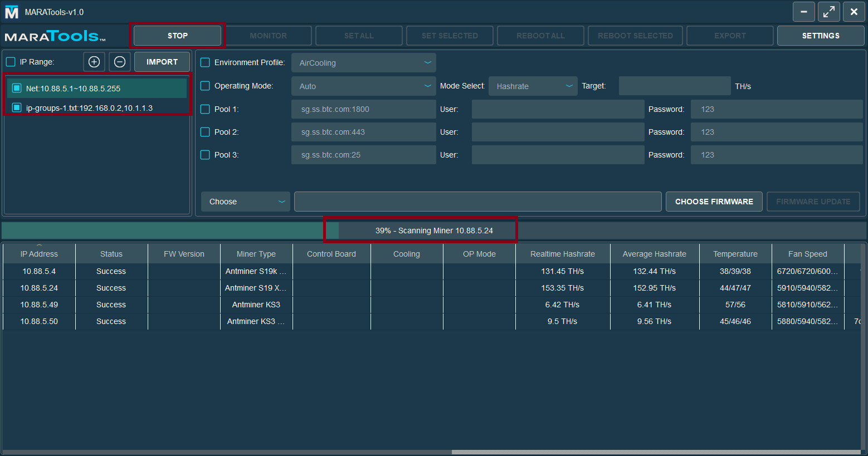Screen dimensions: 868x456
Task: Sort by the Miner Type column header
Action: (x=256, y=254)
